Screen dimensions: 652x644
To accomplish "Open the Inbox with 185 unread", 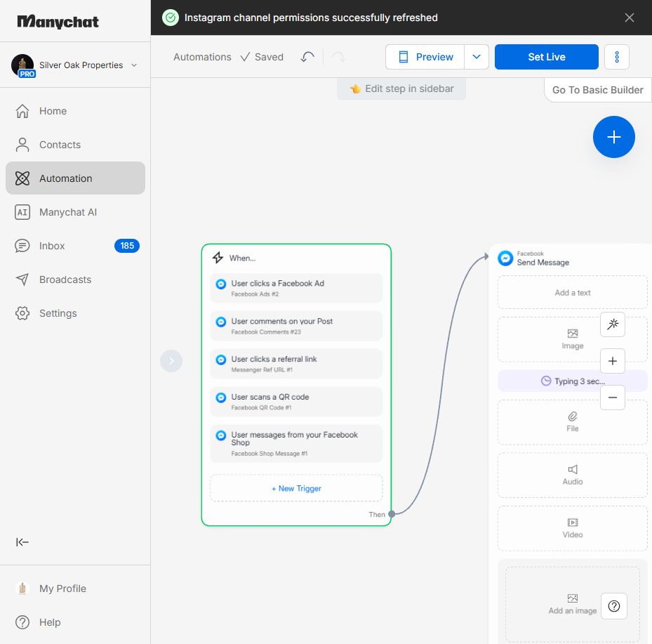I will pyautogui.click(x=75, y=246).
